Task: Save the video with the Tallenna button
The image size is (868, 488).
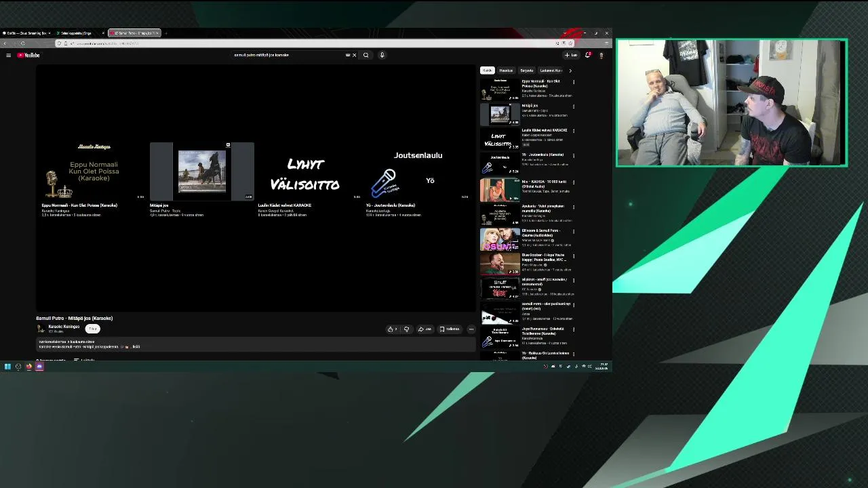Action: [x=450, y=329]
